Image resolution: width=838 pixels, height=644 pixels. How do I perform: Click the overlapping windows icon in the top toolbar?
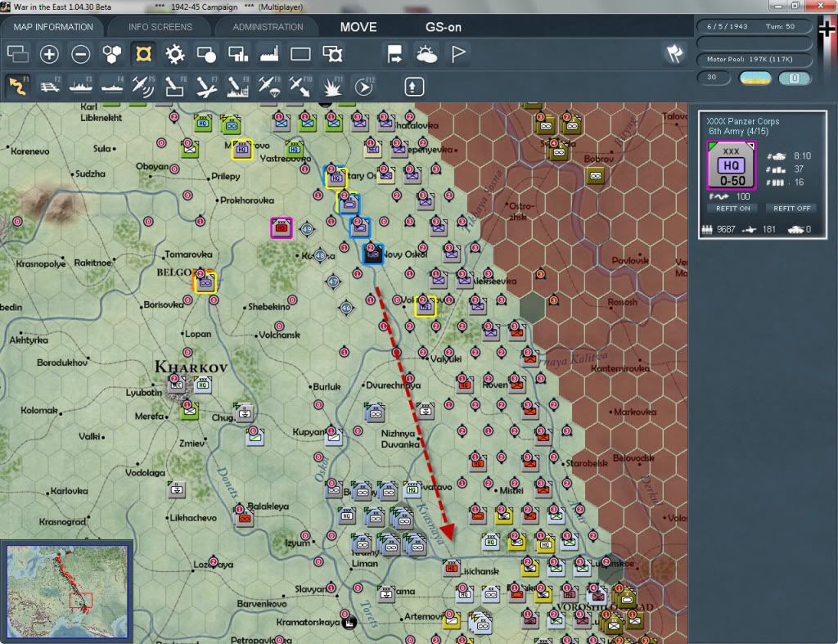tap(18, 54)
